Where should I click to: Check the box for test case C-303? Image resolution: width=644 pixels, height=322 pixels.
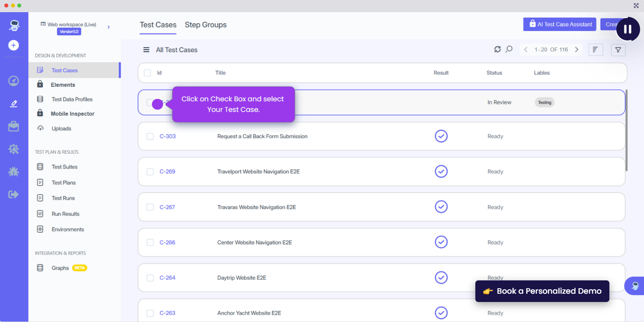point(150,136)
